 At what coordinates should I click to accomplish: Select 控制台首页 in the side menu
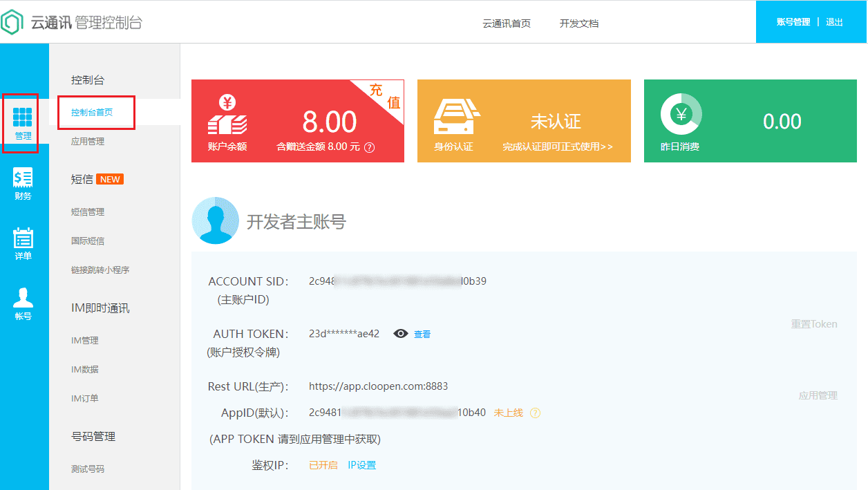[x=92, y=112]
